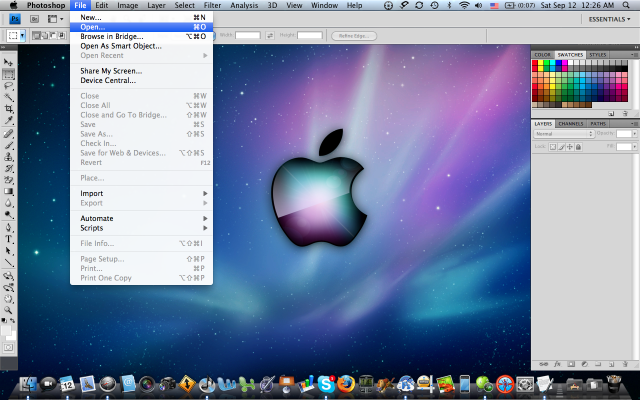Open the Essentials workspace switcher

(609, 19)
